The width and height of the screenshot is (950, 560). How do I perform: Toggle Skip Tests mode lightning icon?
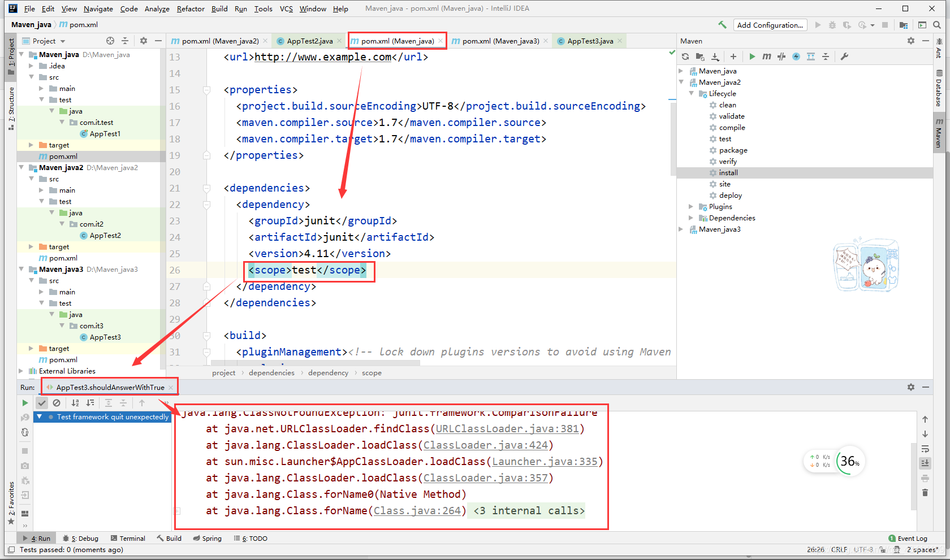796,57
